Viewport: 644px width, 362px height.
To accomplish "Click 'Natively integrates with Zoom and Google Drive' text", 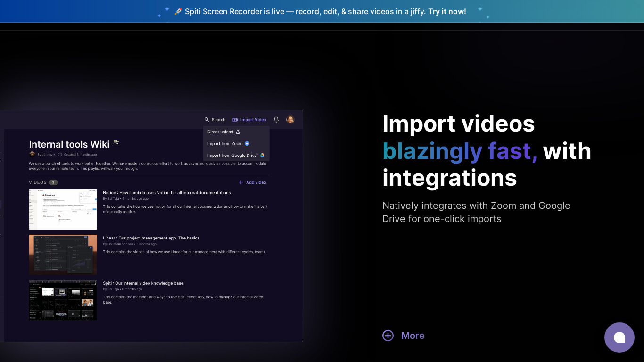I will click(x=476, y=212).
